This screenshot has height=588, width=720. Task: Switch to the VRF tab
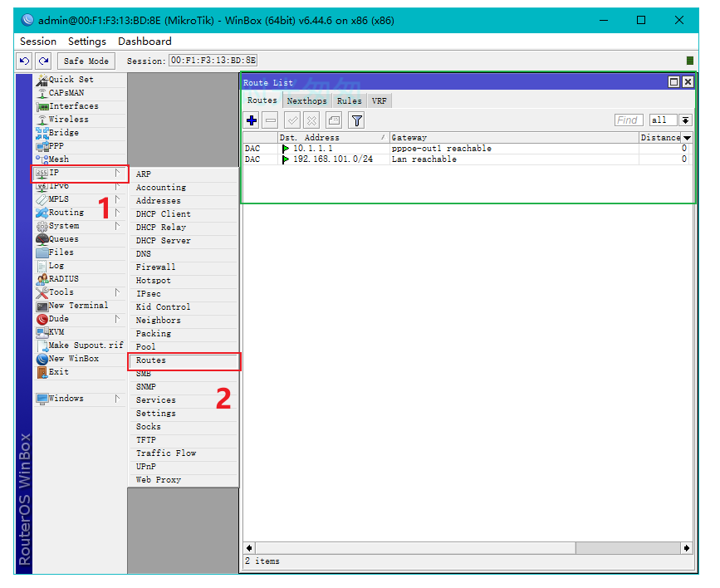click(x=379, y=100)
